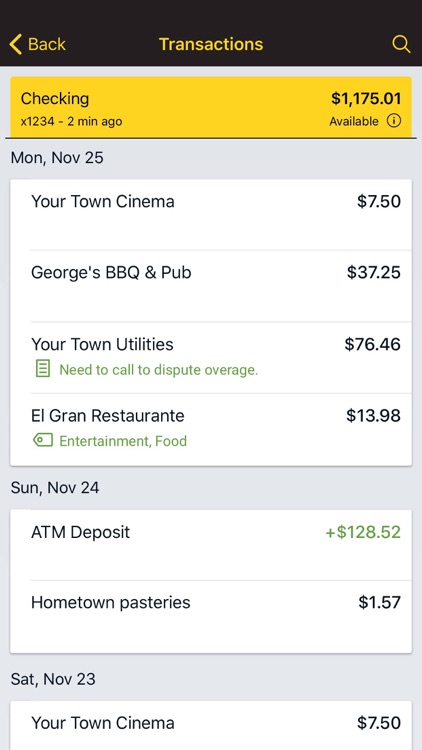Tap the tag icon under El Gran Restaurante
Image resolution: width=422 pixels, height=750 pixels.
[43, 440]
